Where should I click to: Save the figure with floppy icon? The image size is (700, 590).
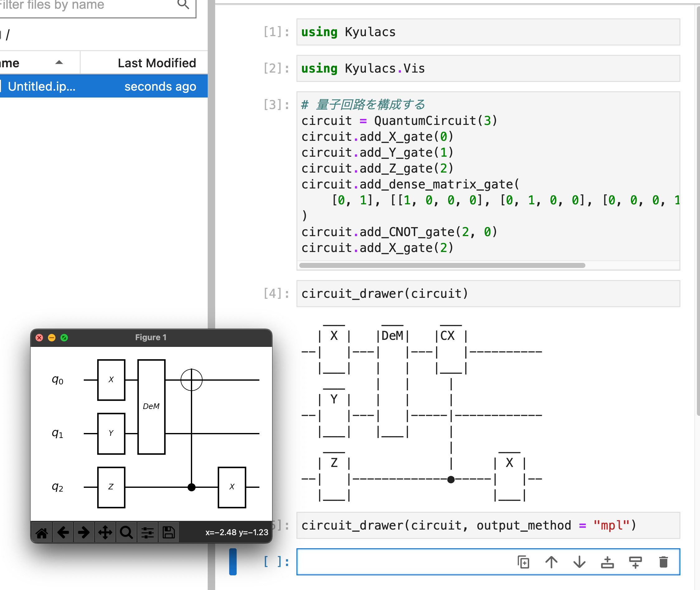point(168,532)
